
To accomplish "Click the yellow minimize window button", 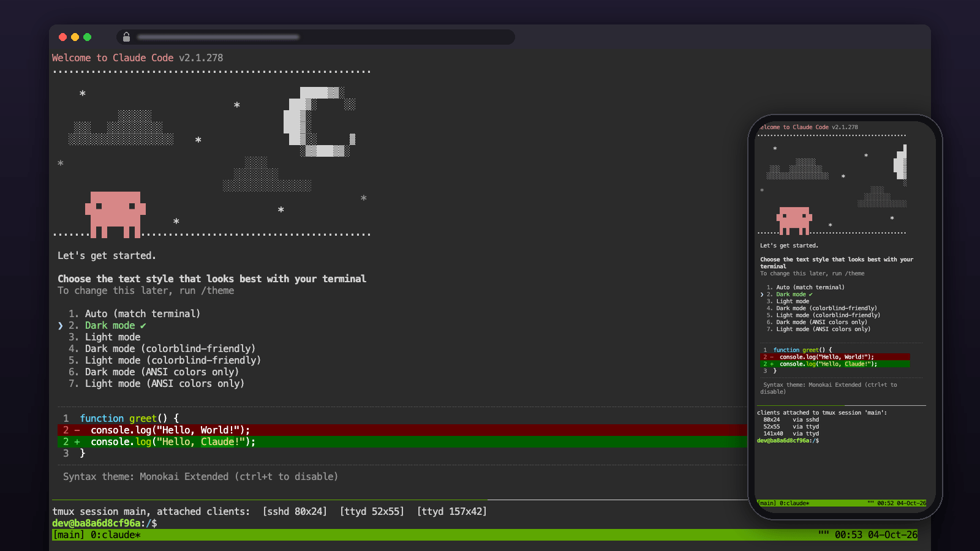I will (x=75, y=37).
